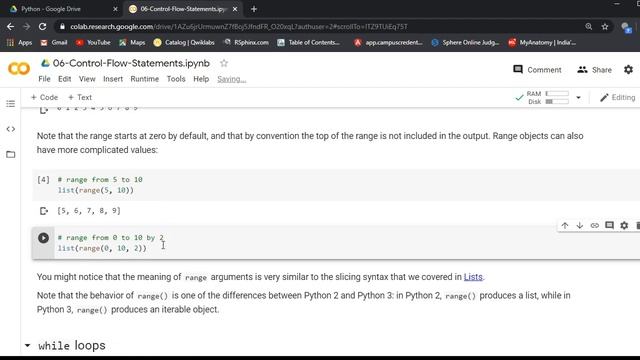Open the RSphinx.com bookmark
Viewport: 640px width, 360px height.
click(x=246, y=42)
